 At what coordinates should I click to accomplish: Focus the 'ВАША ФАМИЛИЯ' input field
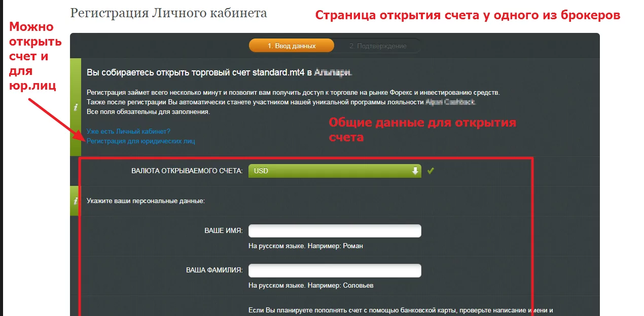click(x=335, y=270)
